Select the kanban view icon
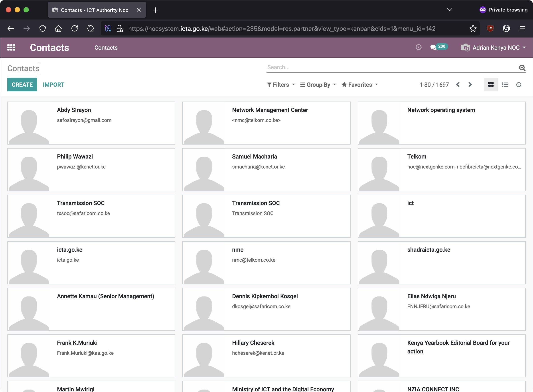Screen dimensions: 533x392 [491, 85]
